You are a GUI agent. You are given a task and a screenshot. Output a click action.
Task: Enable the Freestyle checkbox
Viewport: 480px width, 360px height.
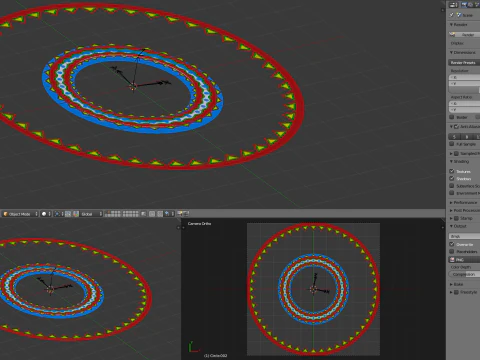pos(456,292)
